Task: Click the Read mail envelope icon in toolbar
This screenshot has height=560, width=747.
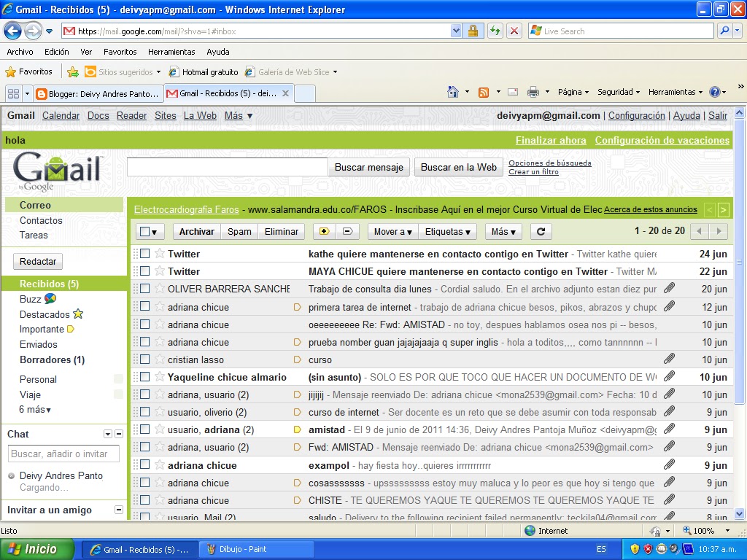Action: click(513, 92)
